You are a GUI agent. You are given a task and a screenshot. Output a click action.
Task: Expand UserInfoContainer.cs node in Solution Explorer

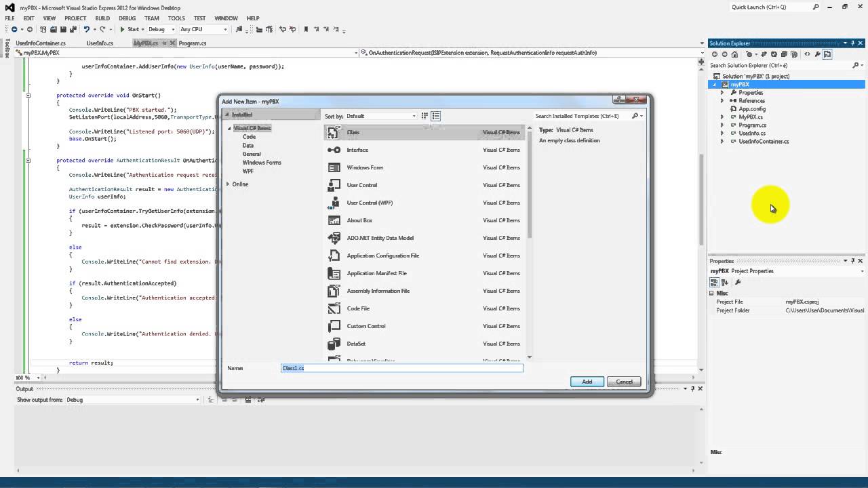[x=722, y=142]
